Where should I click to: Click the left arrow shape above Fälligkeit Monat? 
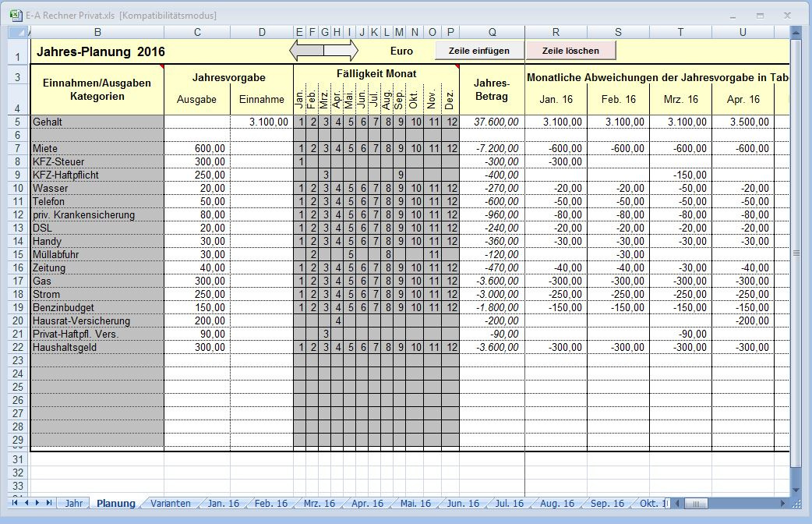click(x=306, y=50)
